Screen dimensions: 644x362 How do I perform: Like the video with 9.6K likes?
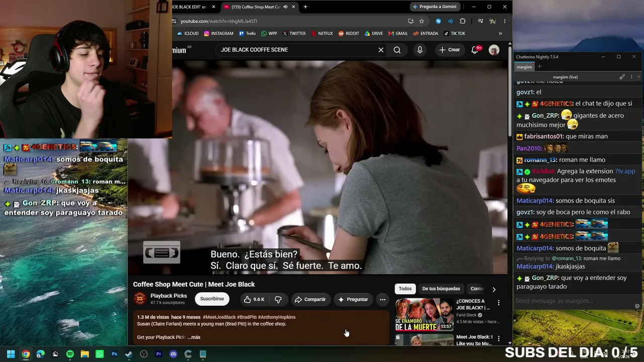254,299
